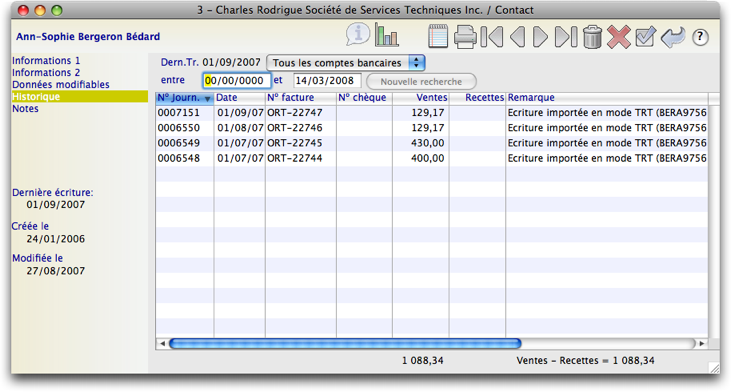Open the Informations 2 section

pyautogui.click(x=46, y=73)
